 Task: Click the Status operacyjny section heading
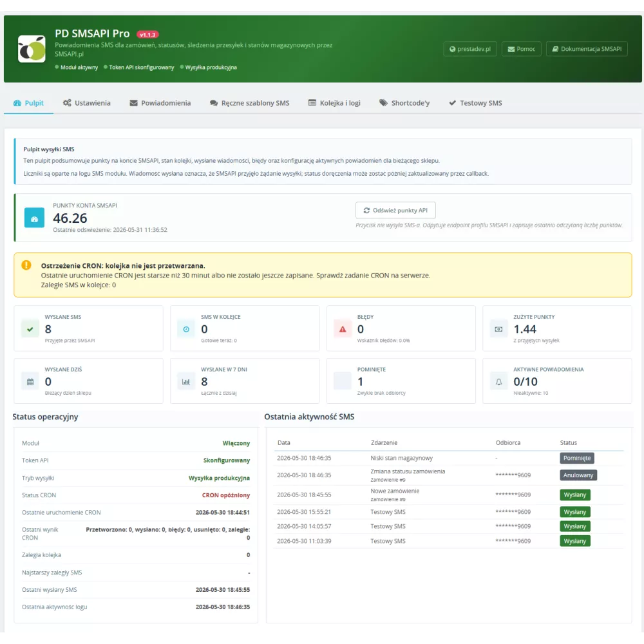45,417
